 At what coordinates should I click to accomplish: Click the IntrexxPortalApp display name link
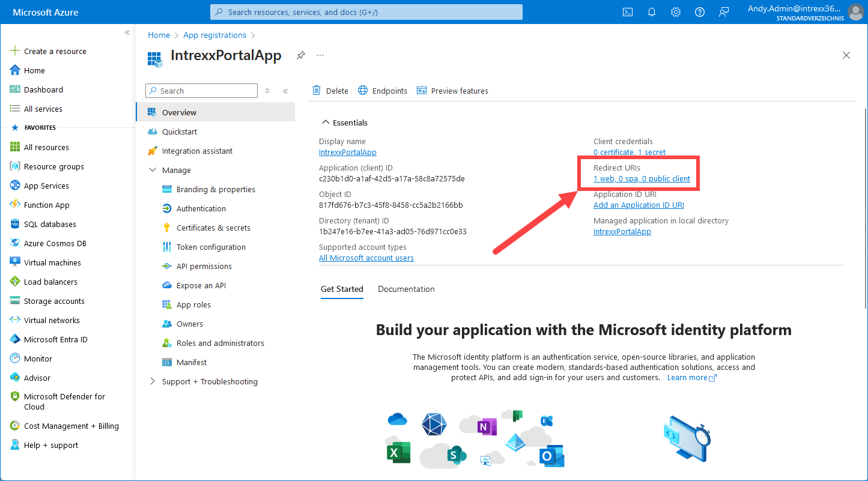[x=348, y=153]
